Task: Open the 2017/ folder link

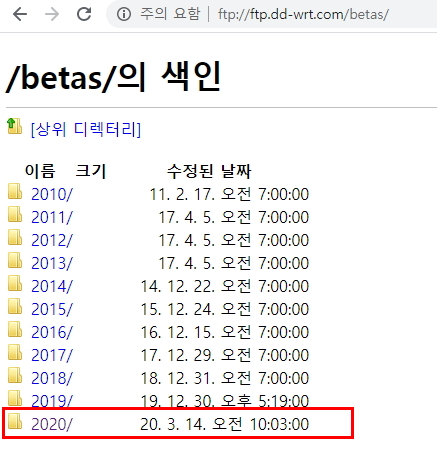Action: (x=52, y=355)
